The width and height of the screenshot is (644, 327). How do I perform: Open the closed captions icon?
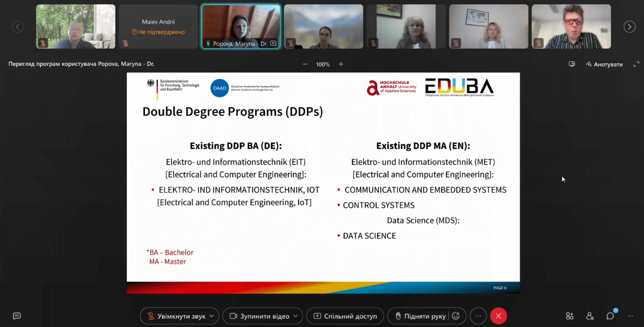point(17,316)
